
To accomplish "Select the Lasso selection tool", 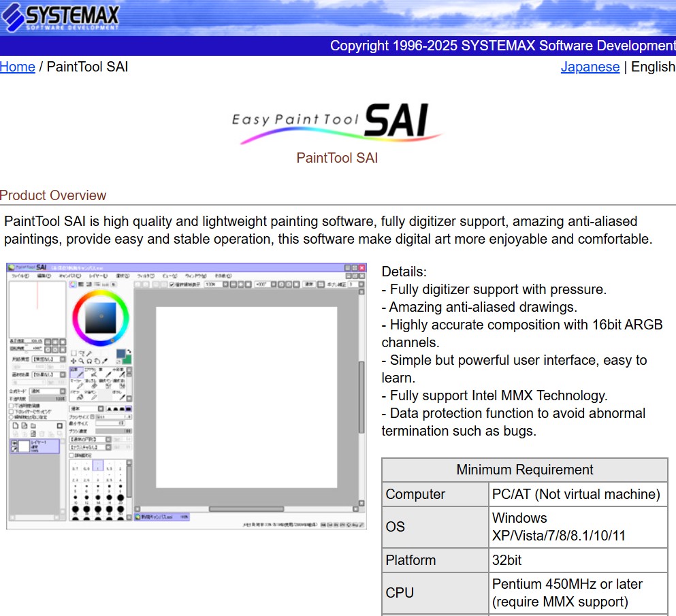I will [82, 353].
